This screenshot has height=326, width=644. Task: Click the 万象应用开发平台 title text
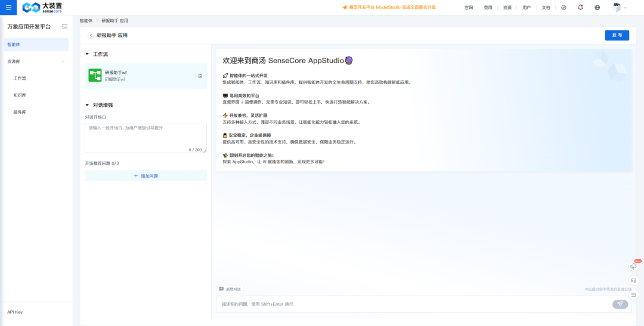coord(29,27)
